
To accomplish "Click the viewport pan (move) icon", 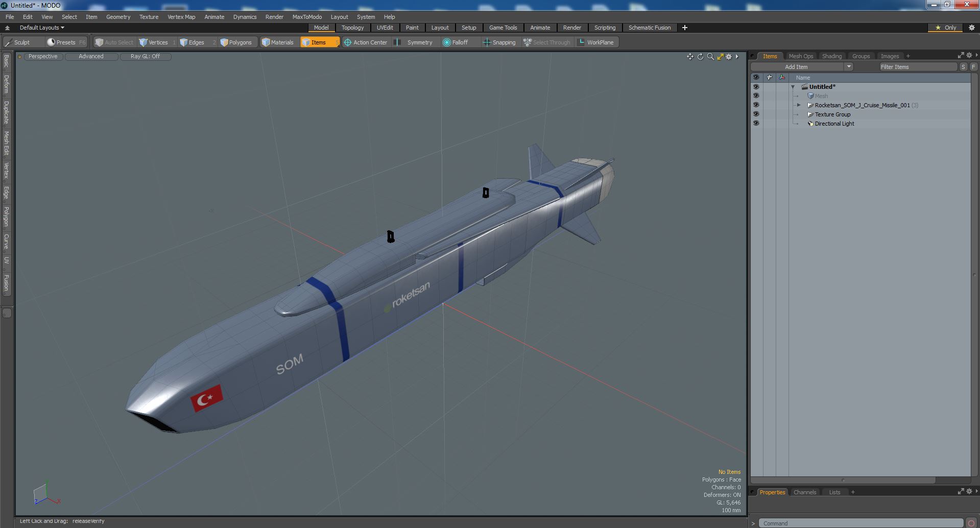I will click(x=690, y=57).
